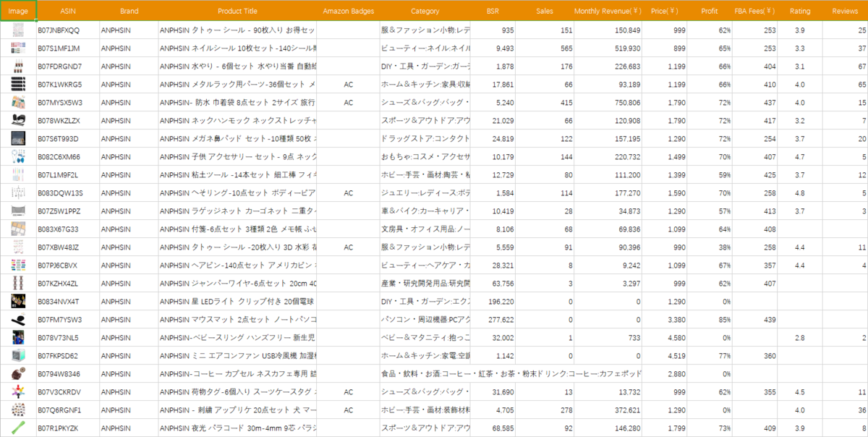The width and height of the screenshot is (868, 437).
Task: Click the FBA Fees column header
Action: [754, 11]
